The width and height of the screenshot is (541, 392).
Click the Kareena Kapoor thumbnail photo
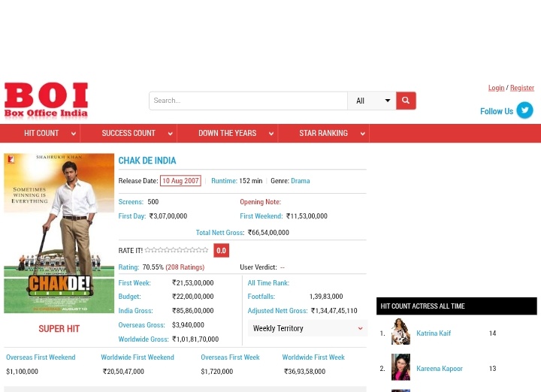[x=400, y=366]
